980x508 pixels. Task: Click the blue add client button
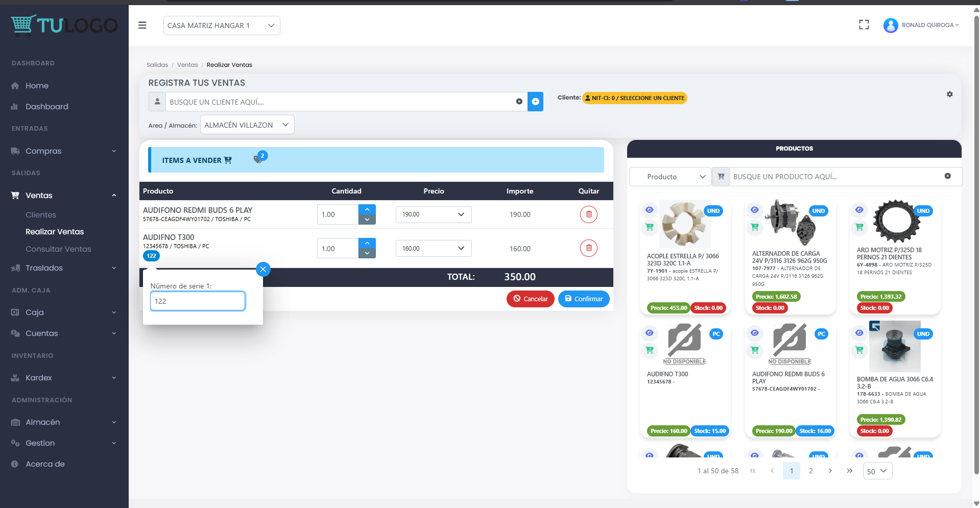click(535, 102)
